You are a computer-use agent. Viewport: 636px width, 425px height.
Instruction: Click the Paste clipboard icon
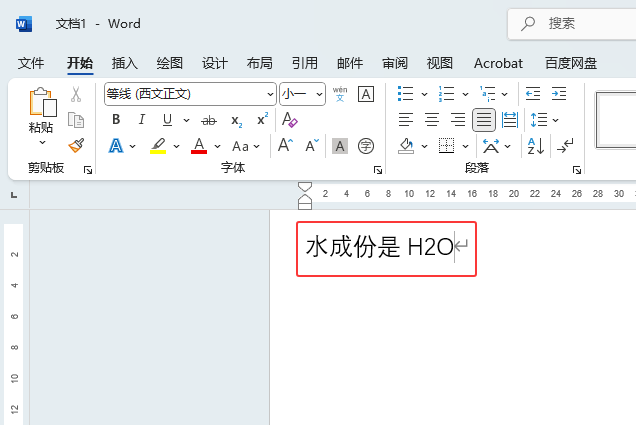43,102
